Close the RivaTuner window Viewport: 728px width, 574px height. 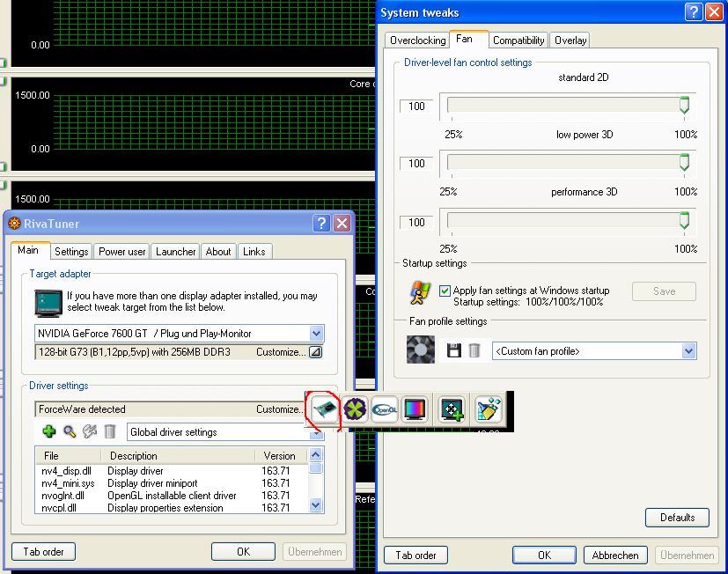(x=342, y=224)
